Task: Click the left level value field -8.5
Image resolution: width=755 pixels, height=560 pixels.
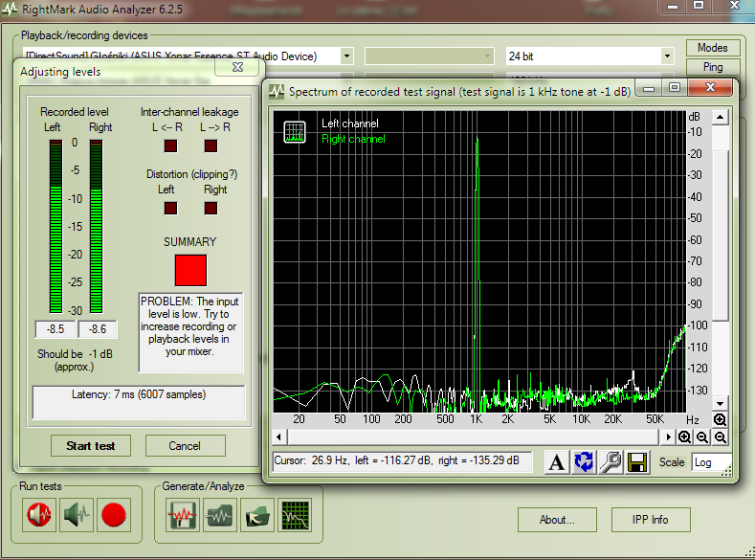Action: point(56,329)
